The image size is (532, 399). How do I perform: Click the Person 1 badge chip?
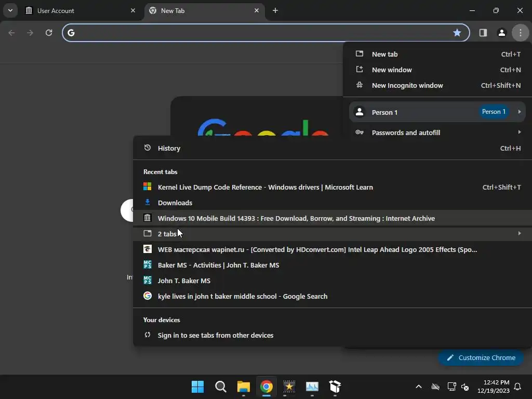[494, 112]
